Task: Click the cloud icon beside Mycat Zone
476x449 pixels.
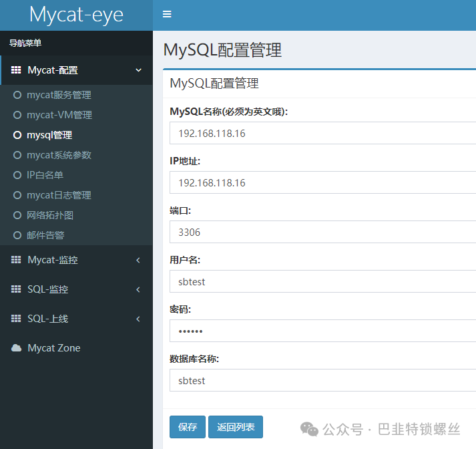Action: (x=17, y=348)
